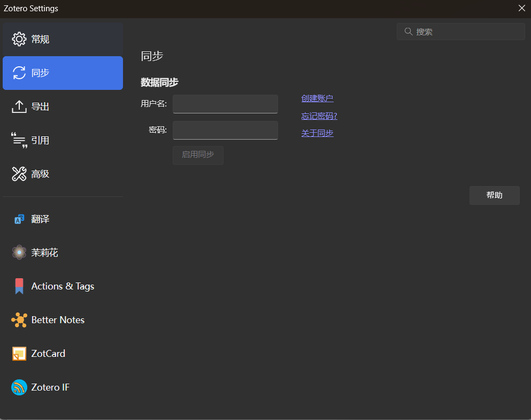The width and height of the screenshot is (531, 420).
Task: Click the Zotero IF signal icon
Action: 19,387
